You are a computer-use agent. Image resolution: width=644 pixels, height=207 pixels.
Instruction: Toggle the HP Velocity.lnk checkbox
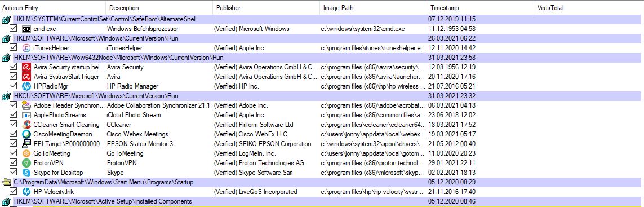[x=13, y=191]
